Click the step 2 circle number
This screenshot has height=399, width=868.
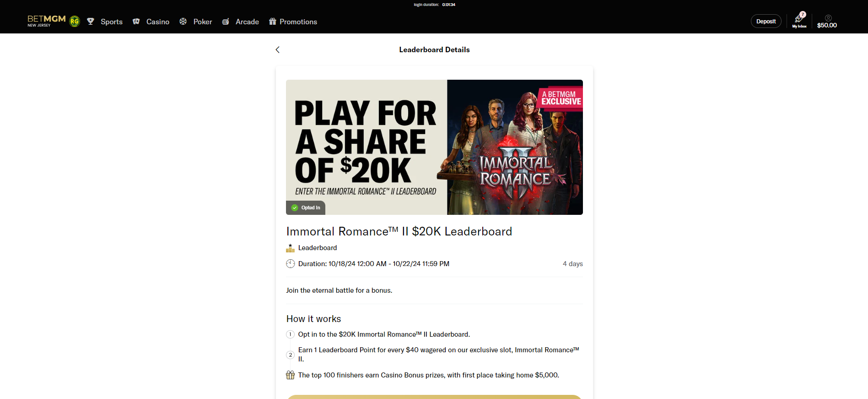(x=291, y=355)
